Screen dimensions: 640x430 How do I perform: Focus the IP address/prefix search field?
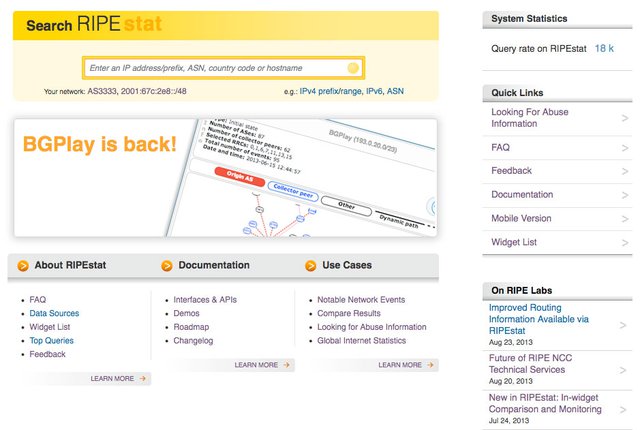pos(223,68)
